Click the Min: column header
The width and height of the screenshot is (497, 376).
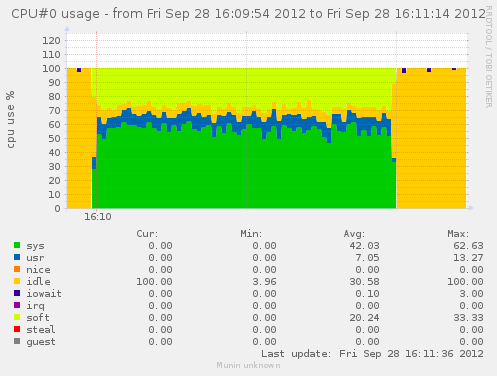coord(251,234)
